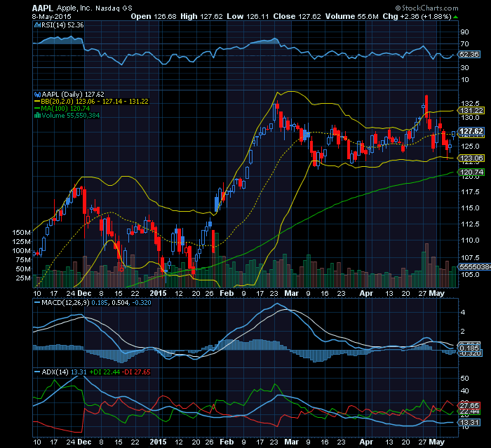The image size is (491, 448).
Task: Click the High 127.62 header value
Action: (201, 17)
